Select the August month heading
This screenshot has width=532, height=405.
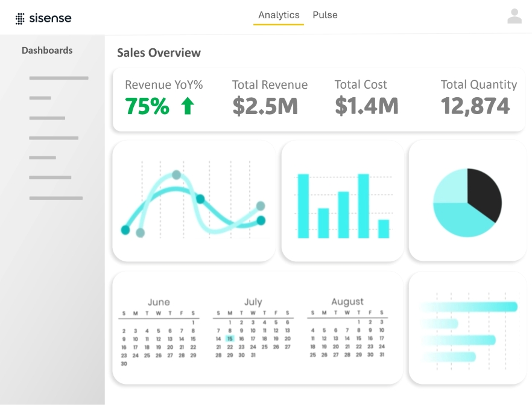click(x=347, y=301)
